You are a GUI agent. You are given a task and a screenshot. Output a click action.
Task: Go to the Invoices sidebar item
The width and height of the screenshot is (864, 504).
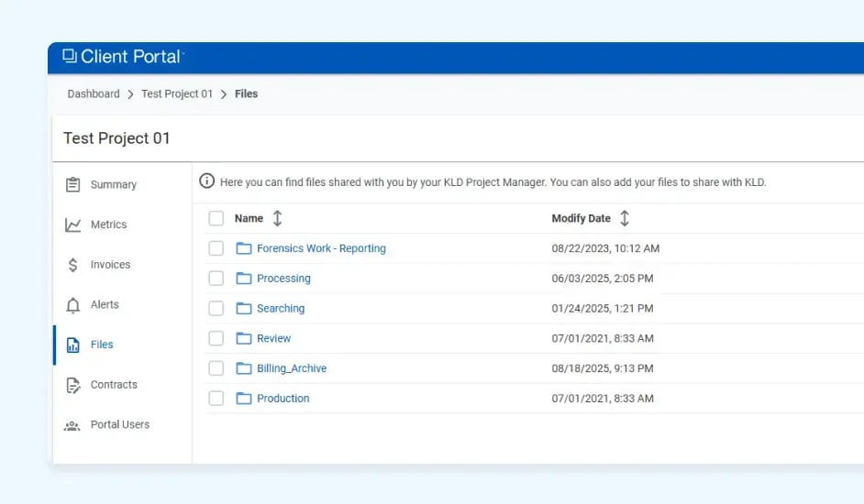tap(110, 265)
